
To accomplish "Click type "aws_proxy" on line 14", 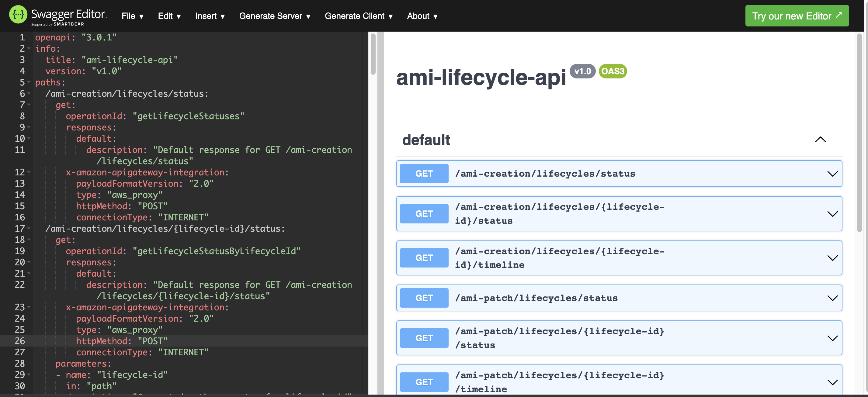I will pos(119,195).
